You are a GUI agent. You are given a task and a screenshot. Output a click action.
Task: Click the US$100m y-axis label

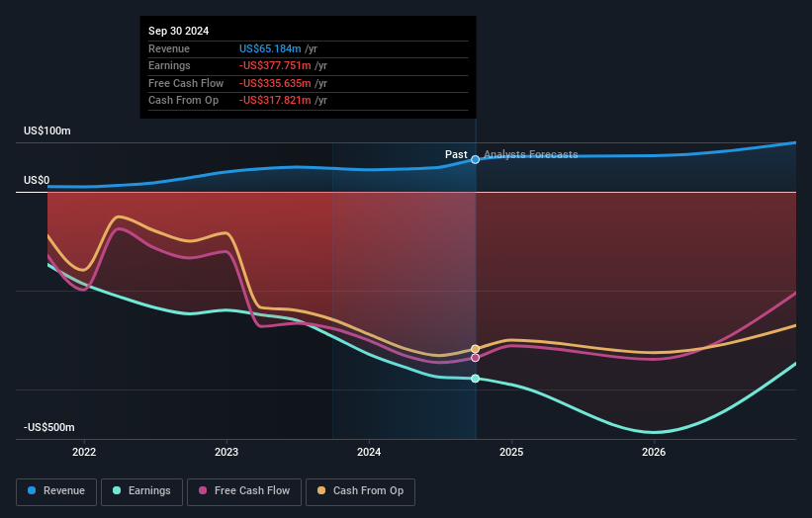click(47, 130)
